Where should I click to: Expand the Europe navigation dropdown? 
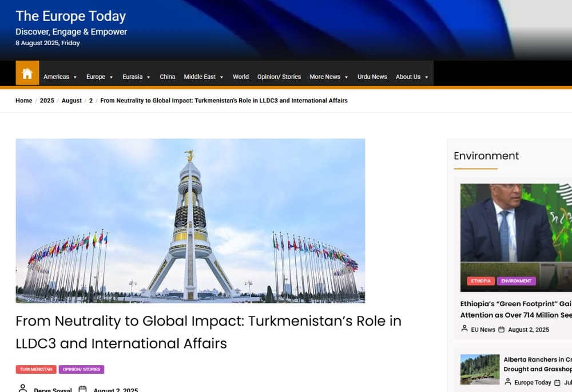pos(100,77)
